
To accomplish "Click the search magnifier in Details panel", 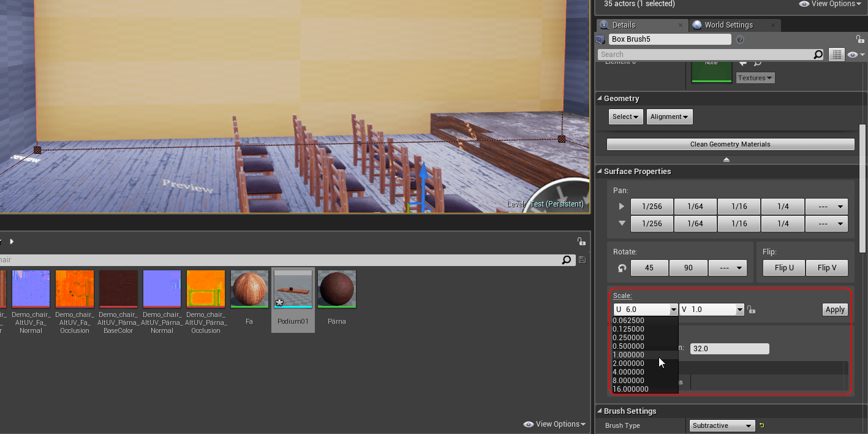I will [x=818, y=55].
